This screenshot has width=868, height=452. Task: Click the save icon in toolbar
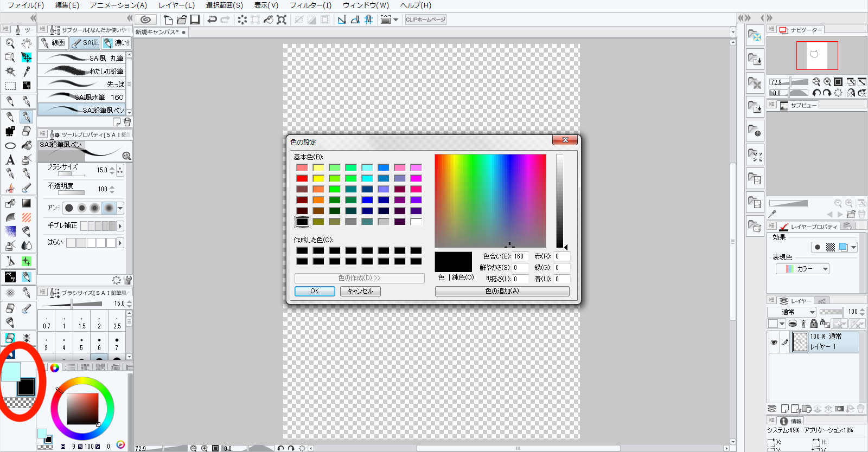pos(195,20)
